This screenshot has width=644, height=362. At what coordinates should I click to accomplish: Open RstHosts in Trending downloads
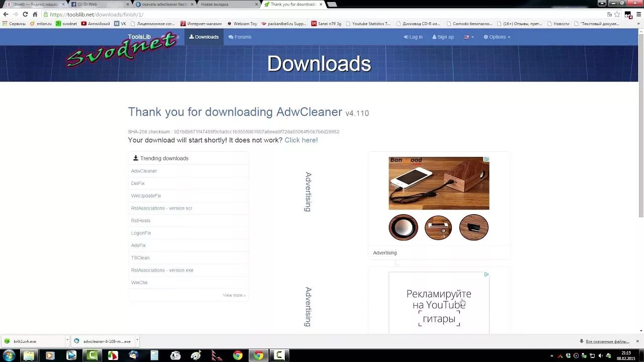pyautogui.click(x=189, y=221)
